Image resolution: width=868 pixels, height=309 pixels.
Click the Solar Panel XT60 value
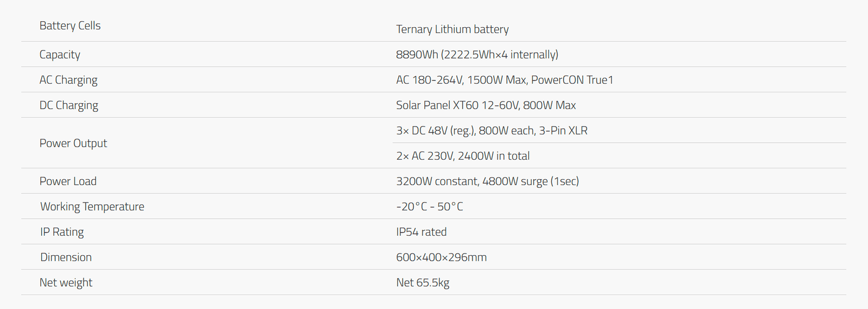[x=486, y=105]
